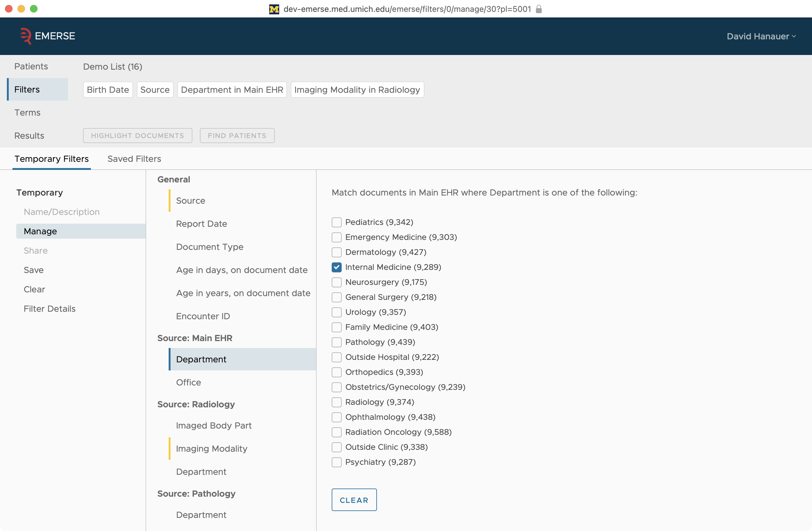Select Share in the Temporary menu
This screenshot has height=531, width=812.
tap(36, 251)
